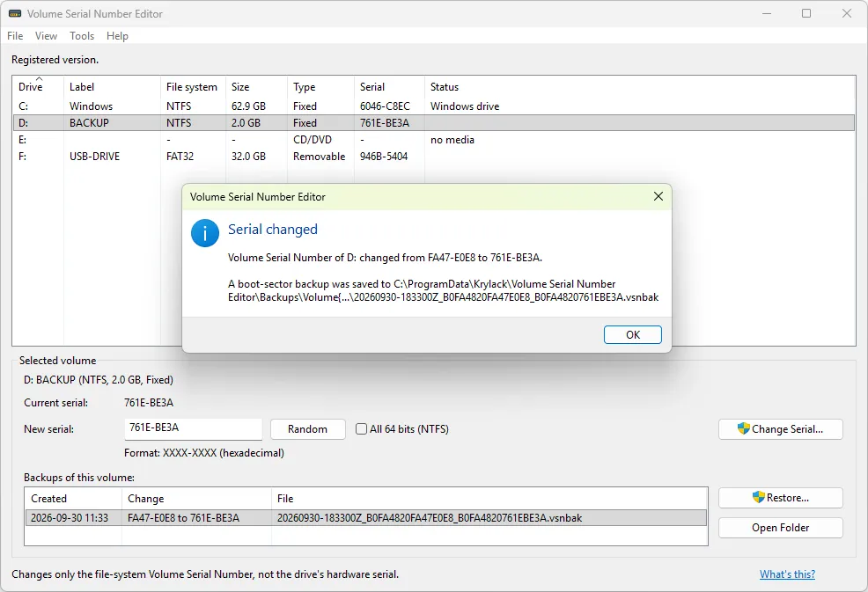868x592 pixels.
Task: Open the File menu
Action: [x=15, y=36]
